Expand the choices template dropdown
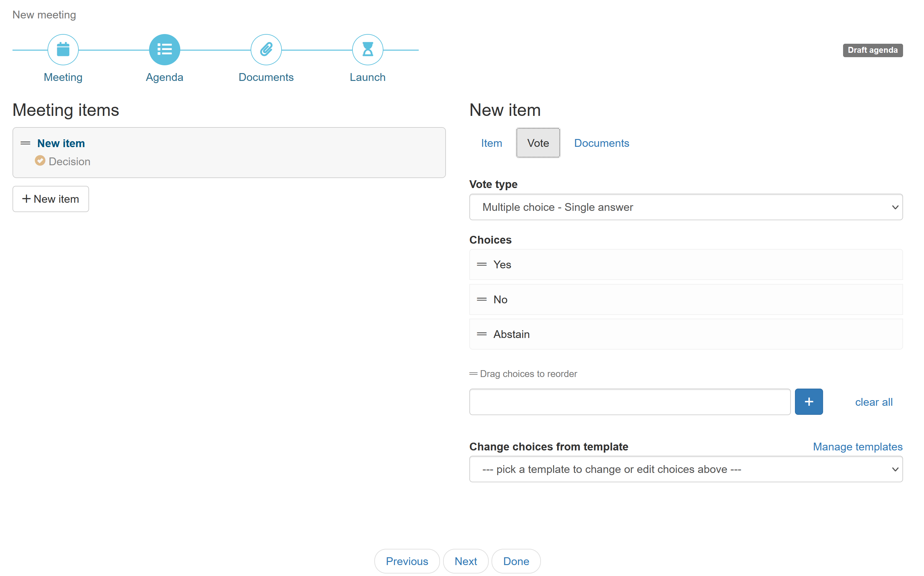The width and height of the screenshot is (924, 576). pyautogui.click(x=686, y=469)
